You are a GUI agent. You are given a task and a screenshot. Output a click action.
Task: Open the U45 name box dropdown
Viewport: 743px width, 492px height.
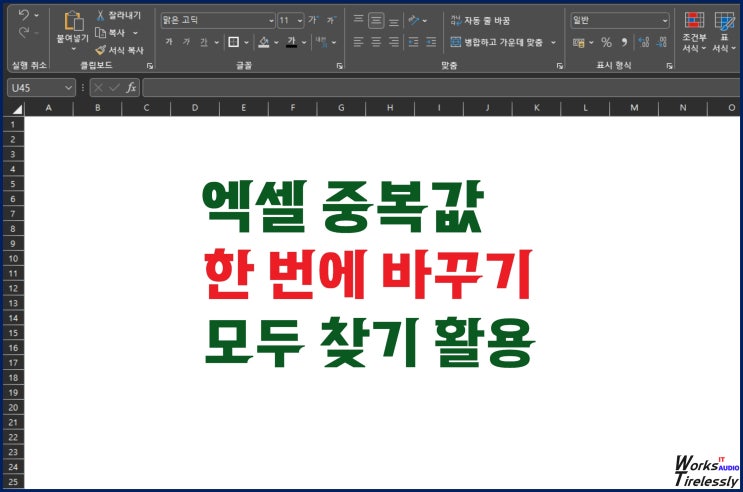pyautogui.click(x=68, y=88)
